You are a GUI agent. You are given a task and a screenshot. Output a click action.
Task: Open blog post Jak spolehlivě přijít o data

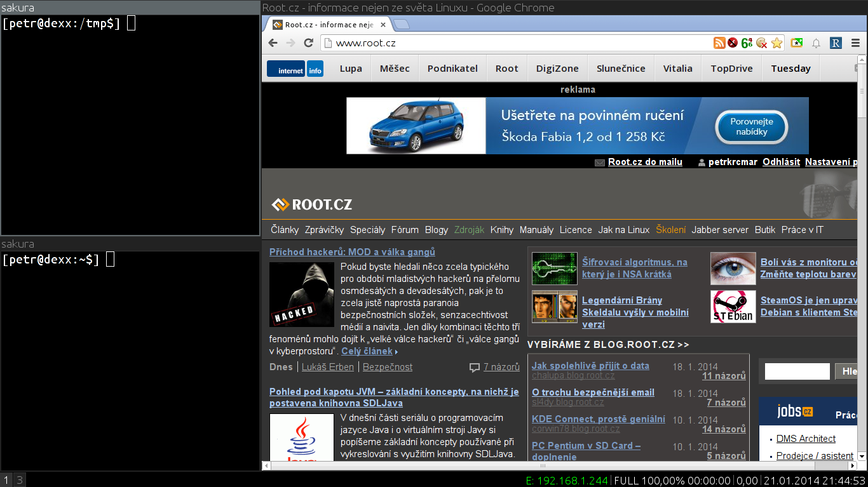[x=590, y=366]
